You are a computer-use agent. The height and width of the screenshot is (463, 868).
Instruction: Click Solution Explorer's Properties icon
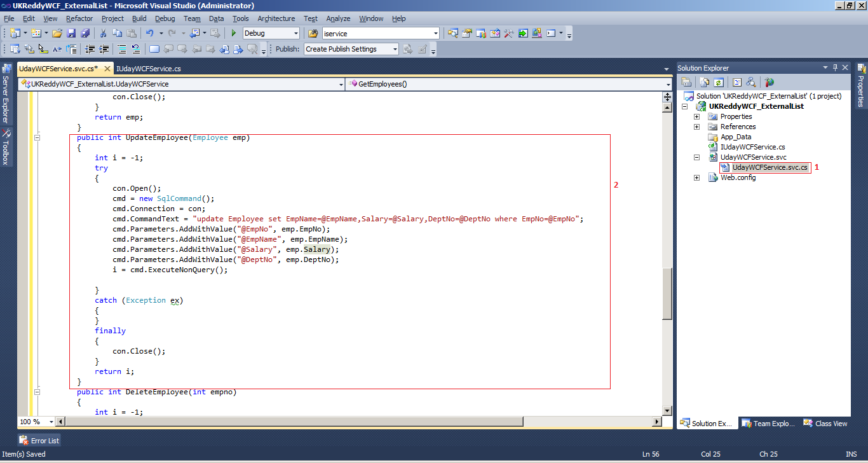[x=686, y=82]
